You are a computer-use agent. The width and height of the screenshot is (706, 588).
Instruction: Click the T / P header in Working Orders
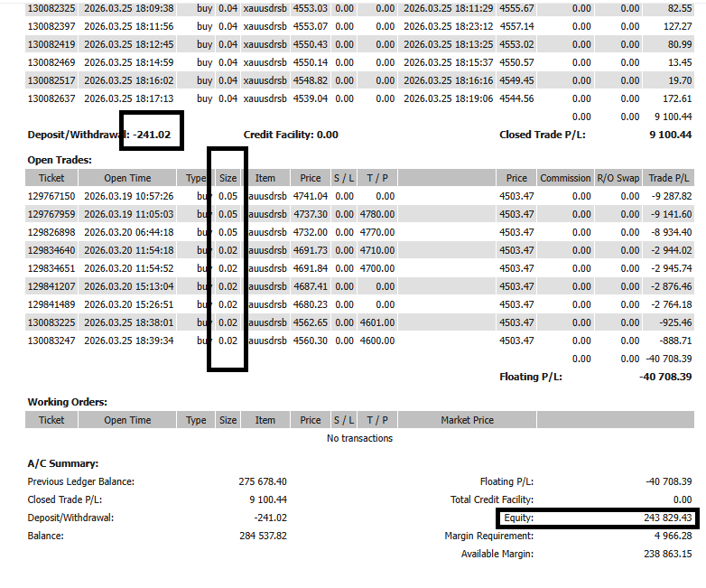(376, 420)
